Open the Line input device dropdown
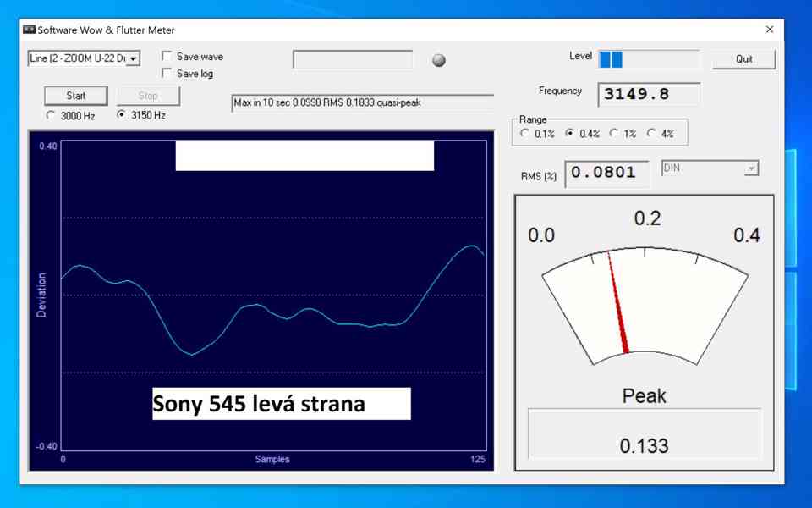812x508 pixels. pos(134,58)
